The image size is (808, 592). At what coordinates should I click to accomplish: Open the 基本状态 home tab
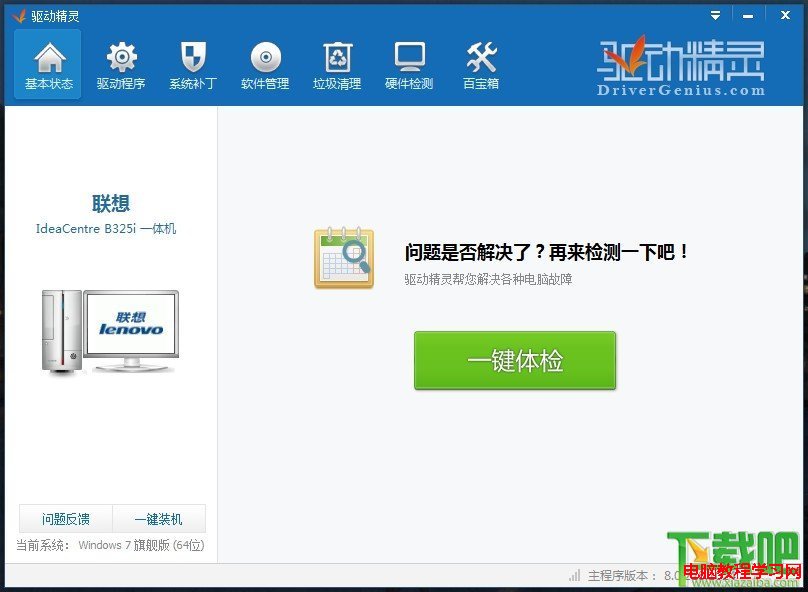(x=48, y=64)
